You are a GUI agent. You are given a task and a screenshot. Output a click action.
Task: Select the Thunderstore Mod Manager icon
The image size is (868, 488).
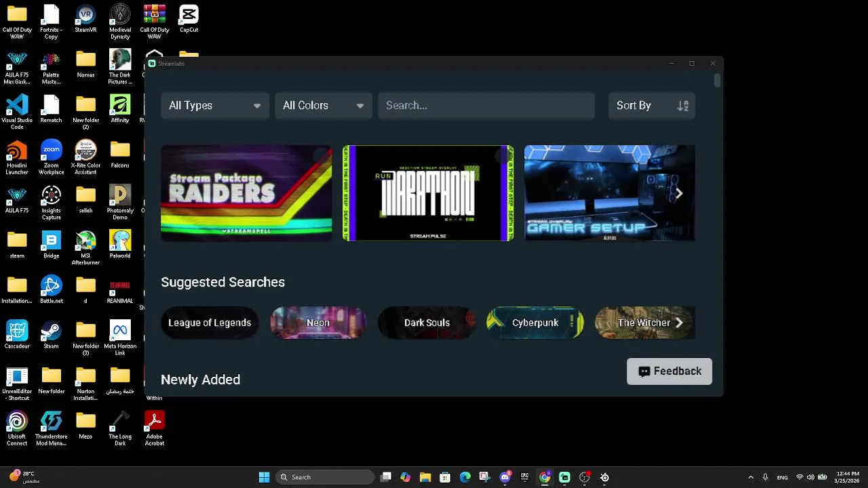point(52,429)
